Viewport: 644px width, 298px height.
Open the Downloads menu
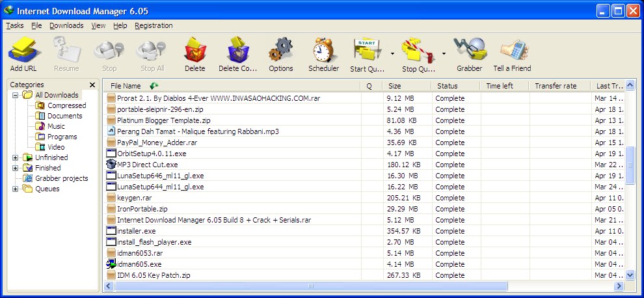click(66, 25)
